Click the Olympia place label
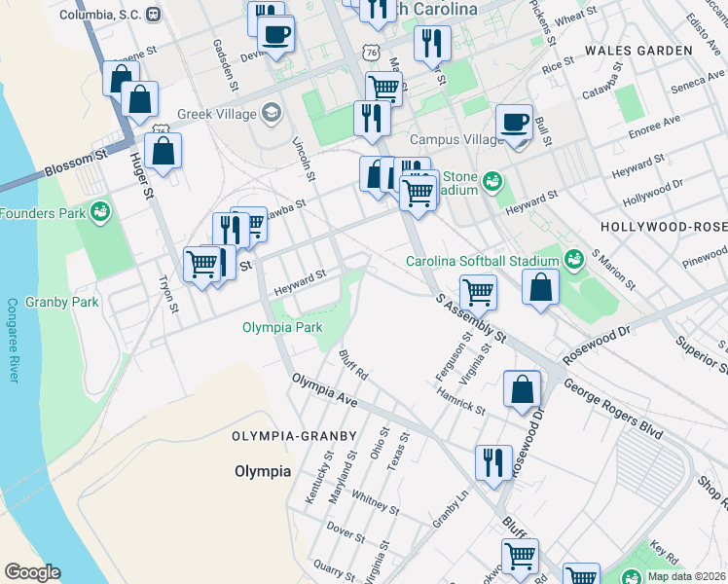This screenshot has height=584, width=728. pos(263,472)
